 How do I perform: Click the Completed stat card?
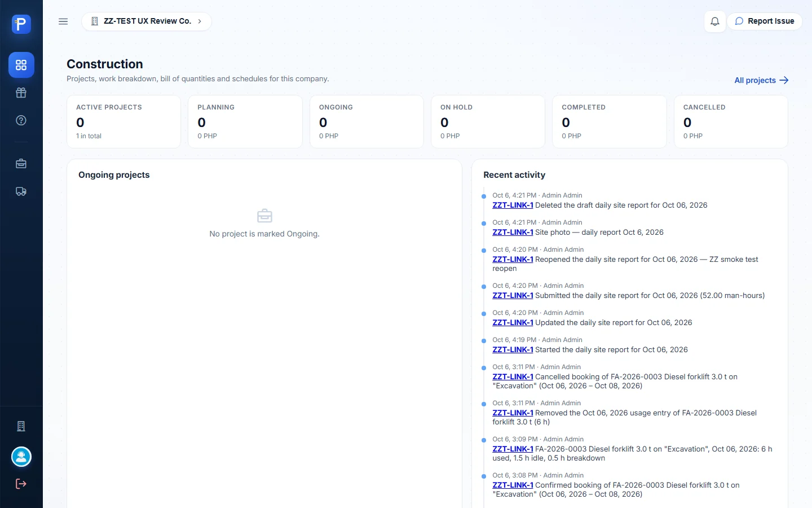tap(610, 121)
